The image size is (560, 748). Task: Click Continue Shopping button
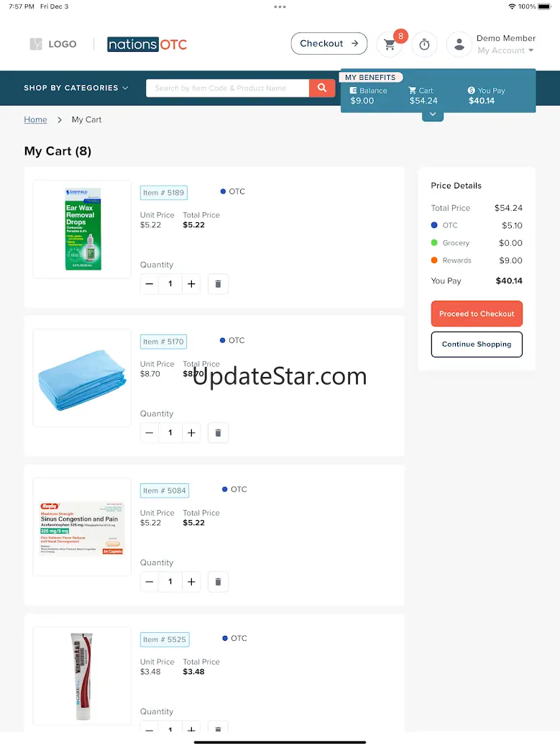(x=477, y=344)
